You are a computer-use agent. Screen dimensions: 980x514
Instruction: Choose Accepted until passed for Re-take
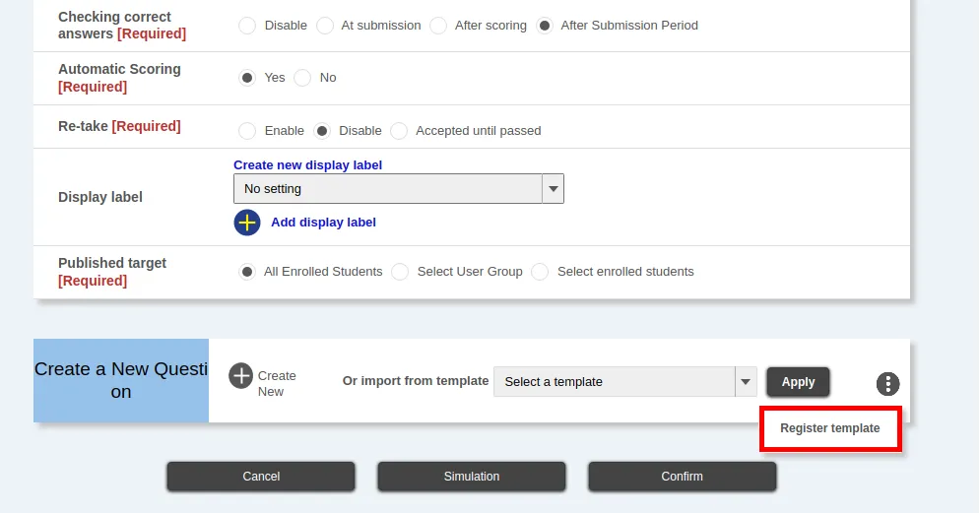pyautogui.click(x=399, y=131)
